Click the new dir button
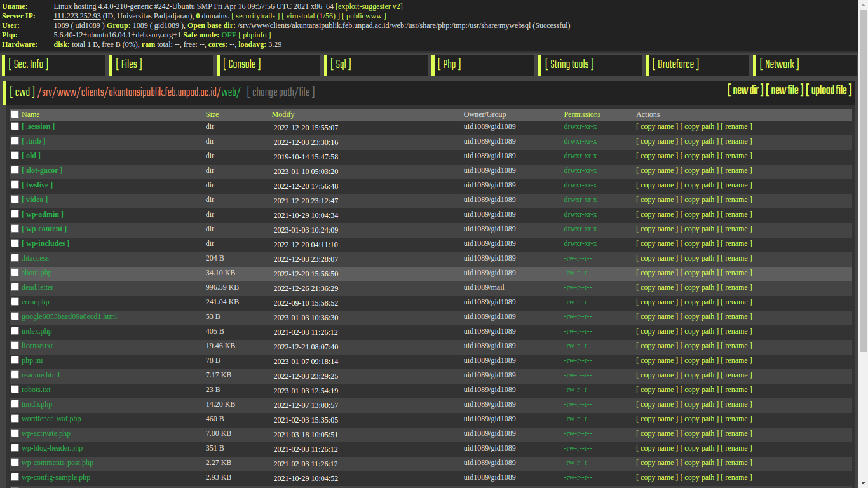Viewport: 868px width, 488px height. coord(745,90)
